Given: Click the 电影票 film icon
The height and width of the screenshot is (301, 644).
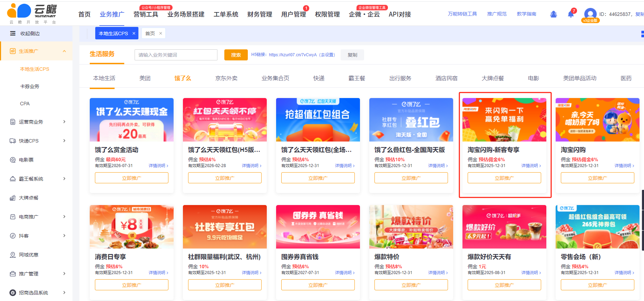Looking at the screenshot, I should pyautogui.click(x=13, y=160).
